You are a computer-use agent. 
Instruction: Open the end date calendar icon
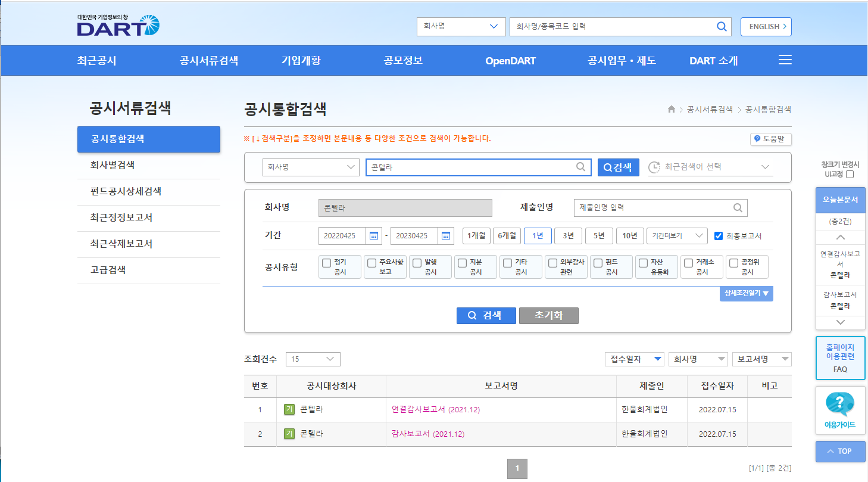(x=446, y=236)
